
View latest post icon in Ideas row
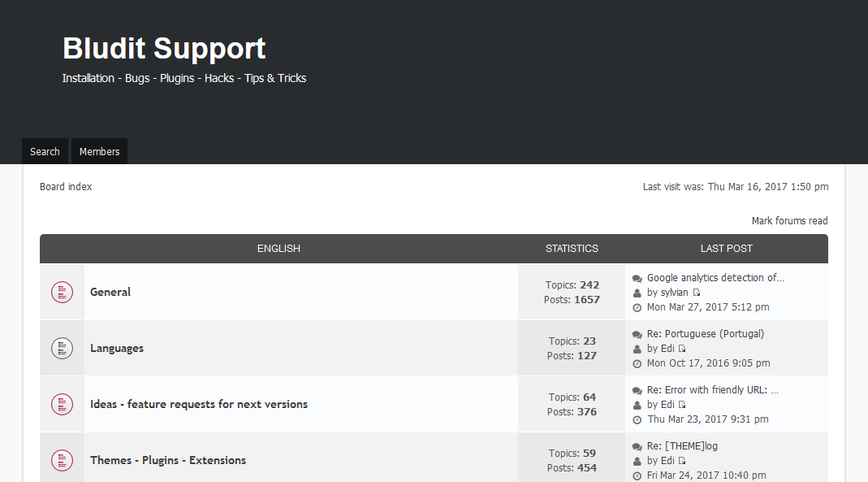[x=682, y=405]
